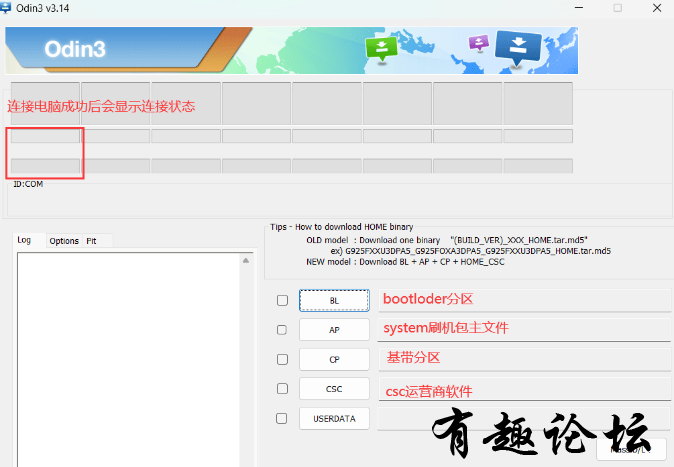Click the NEW model download instruction line
674x467 pixels.
pos(405,262)
